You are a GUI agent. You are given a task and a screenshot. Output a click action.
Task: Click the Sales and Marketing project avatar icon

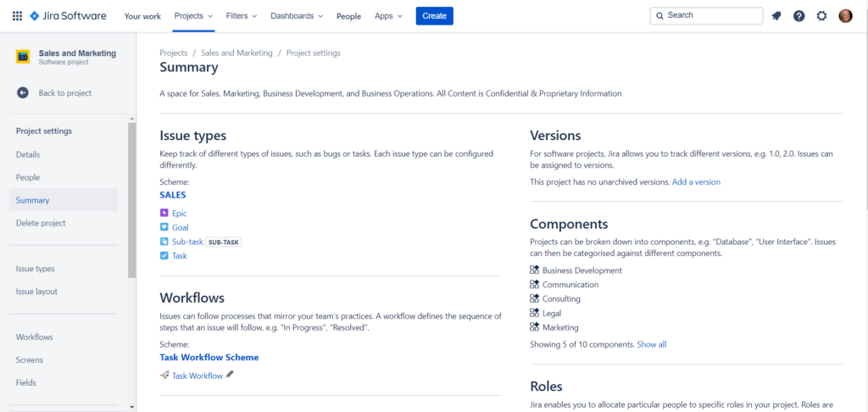(x=23, y=57)
